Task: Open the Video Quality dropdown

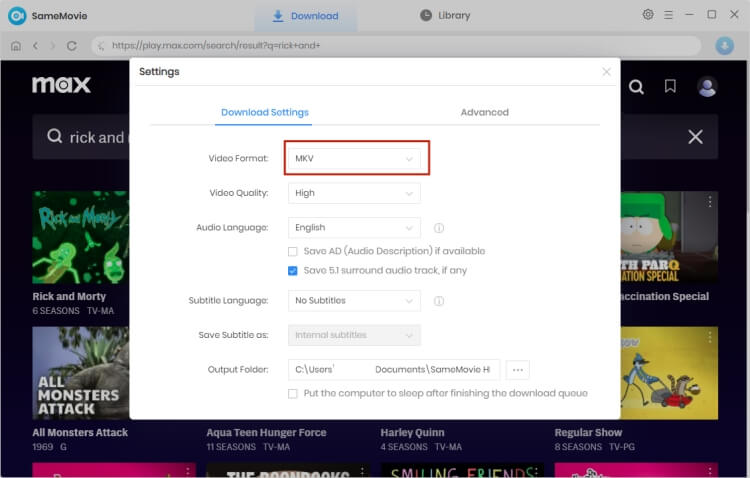Action: click(354, 193)
